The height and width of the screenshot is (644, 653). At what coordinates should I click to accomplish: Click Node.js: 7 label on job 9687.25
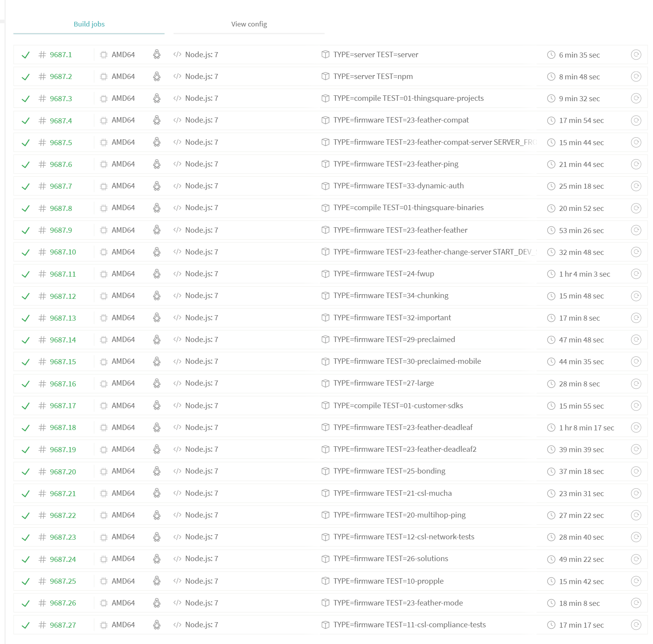(x=202, y=581)
